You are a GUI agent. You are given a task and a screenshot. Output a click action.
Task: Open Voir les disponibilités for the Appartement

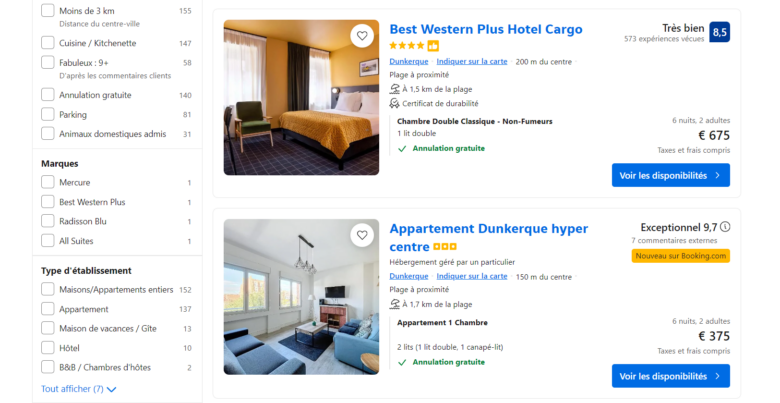tap(671, 376)
